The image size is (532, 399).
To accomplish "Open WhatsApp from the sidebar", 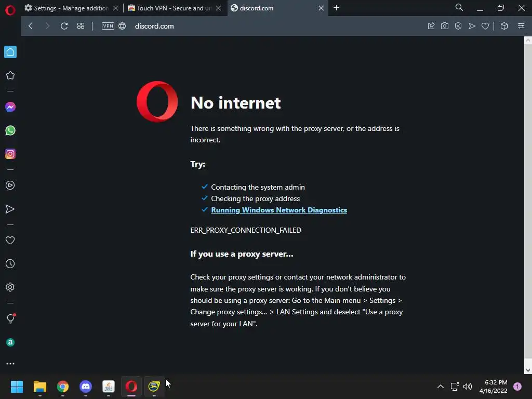I will (10, 130).
